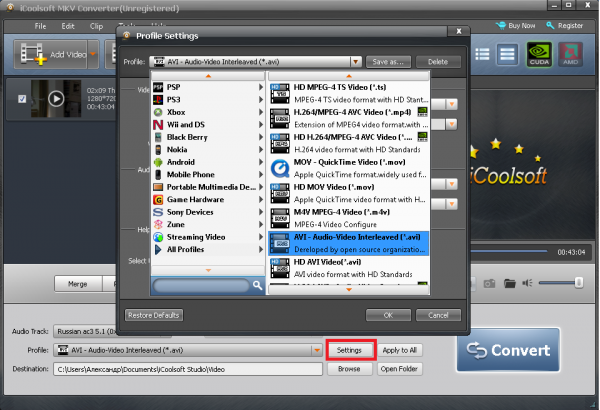Click Cancel in Profile Settings
The image size is (600, 410).
(438, 315)
